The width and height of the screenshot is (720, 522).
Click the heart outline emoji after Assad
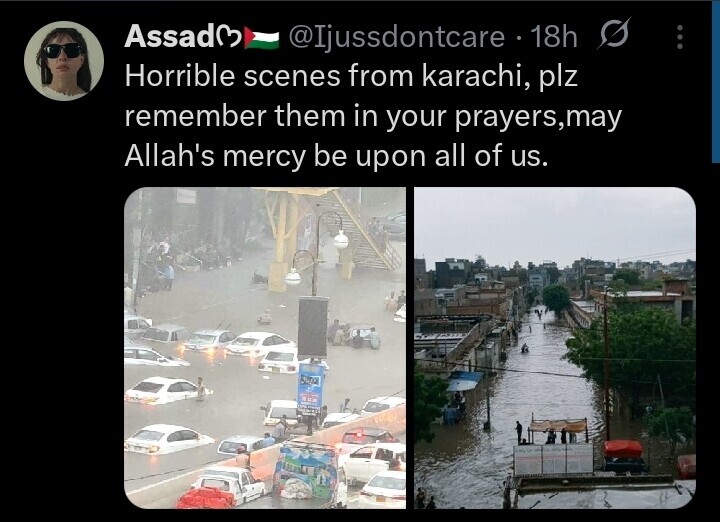click(x=229, y=38)
